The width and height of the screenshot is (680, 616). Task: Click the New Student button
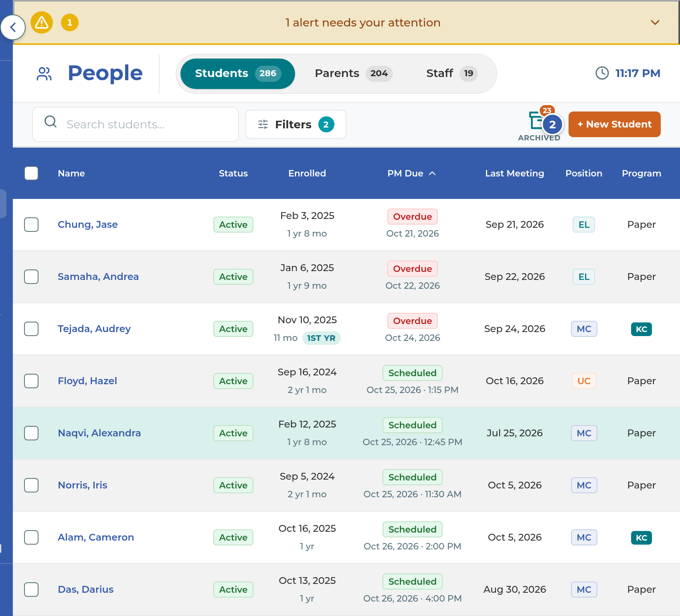tap(615, 124)
